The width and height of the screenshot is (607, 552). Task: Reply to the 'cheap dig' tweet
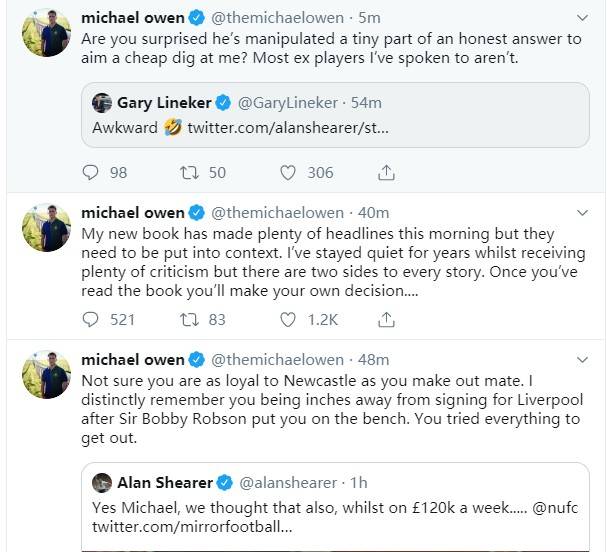point(91,173)
